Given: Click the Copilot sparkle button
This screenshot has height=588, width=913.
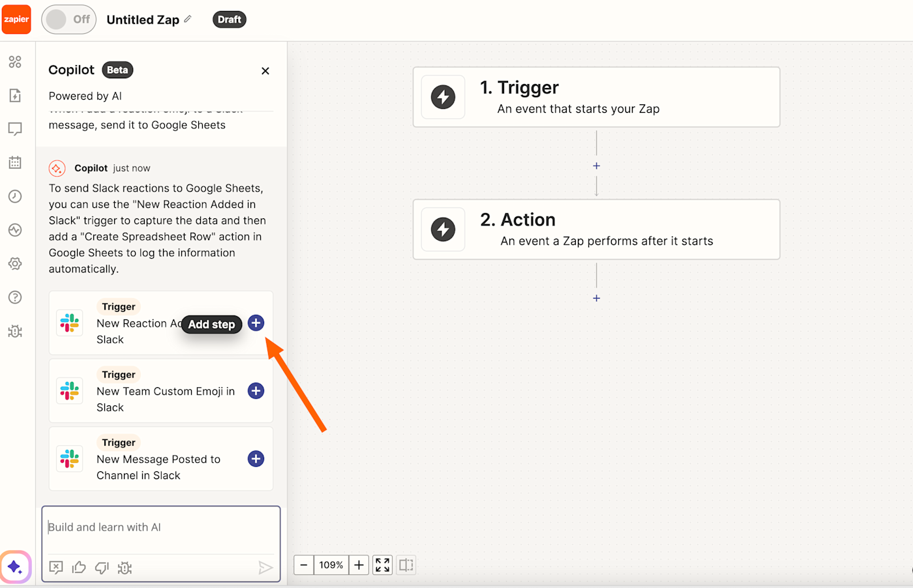Looking at the screenshot, I should click(x=15, y=567).
